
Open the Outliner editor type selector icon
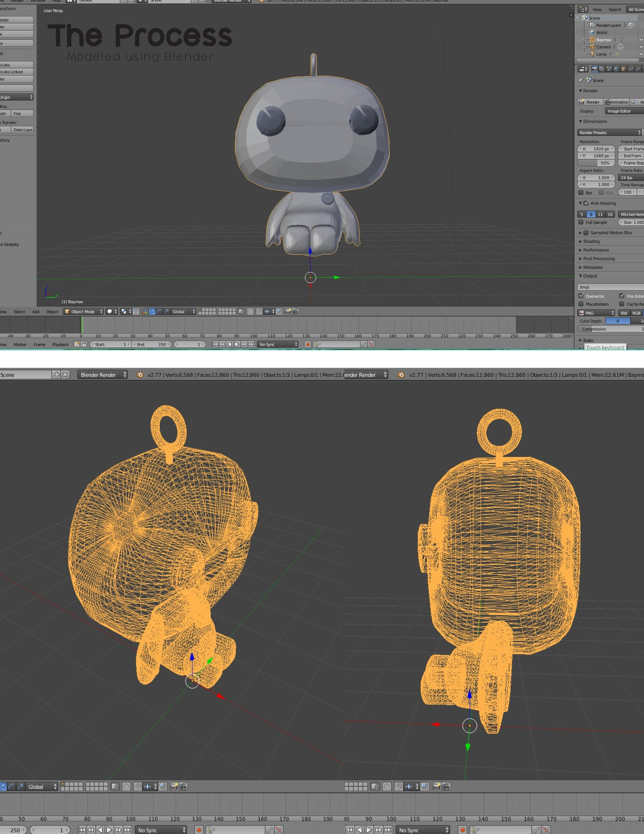point(583,9)
